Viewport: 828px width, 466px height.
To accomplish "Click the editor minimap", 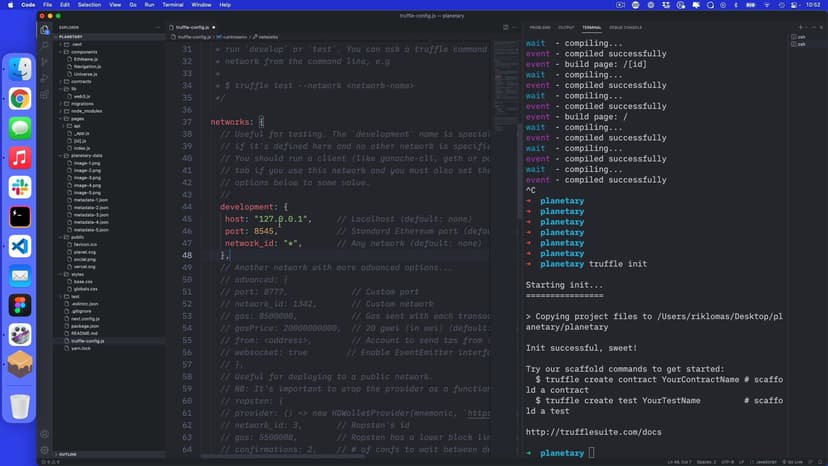I will (505, 100).
